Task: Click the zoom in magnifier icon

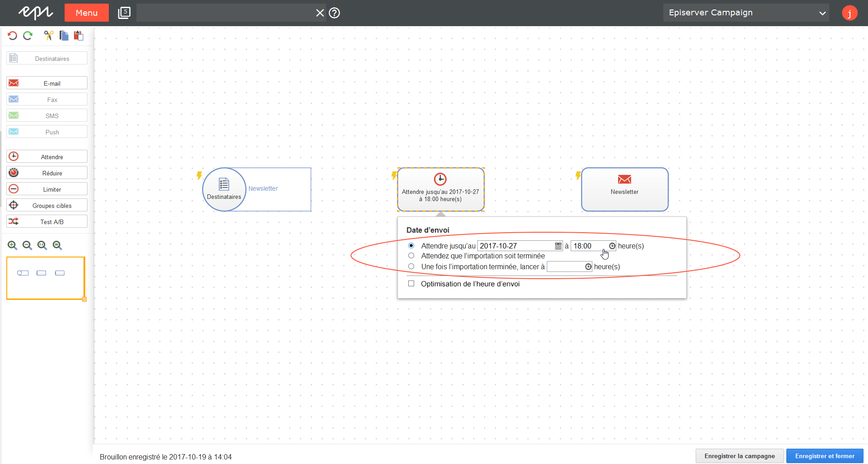Action: (13, 245)
